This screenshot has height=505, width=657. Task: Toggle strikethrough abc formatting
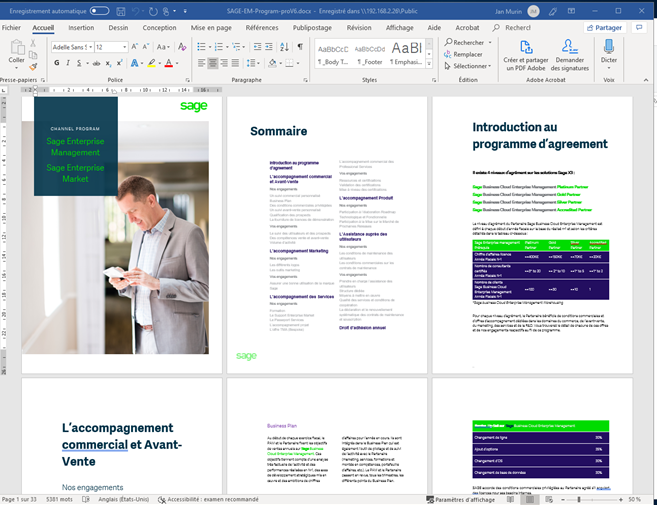click(96, 63)
